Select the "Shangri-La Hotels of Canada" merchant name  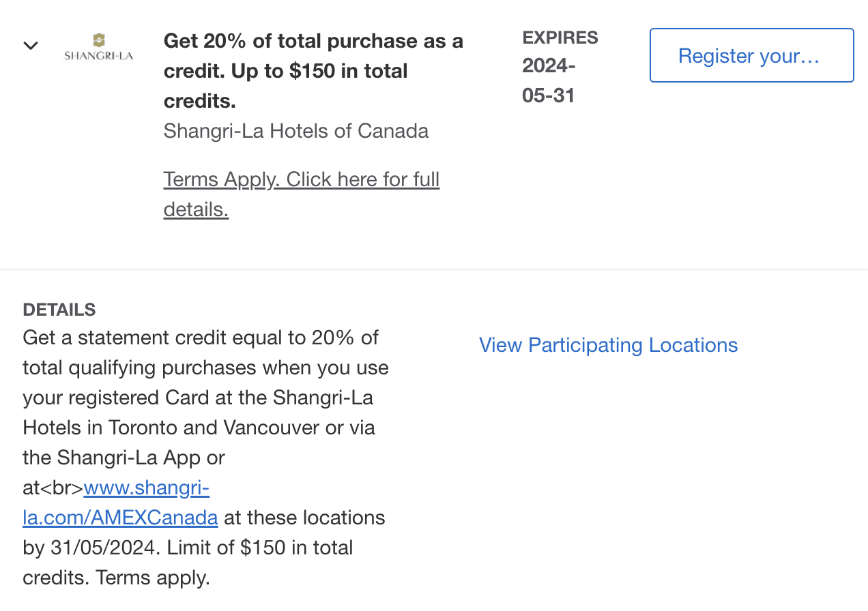pos(295,131)
